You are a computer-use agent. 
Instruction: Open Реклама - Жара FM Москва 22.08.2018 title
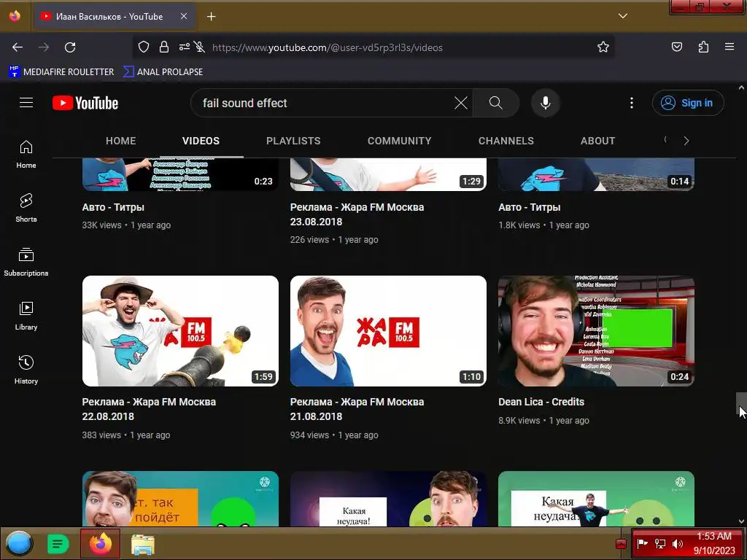click(149, 409)
